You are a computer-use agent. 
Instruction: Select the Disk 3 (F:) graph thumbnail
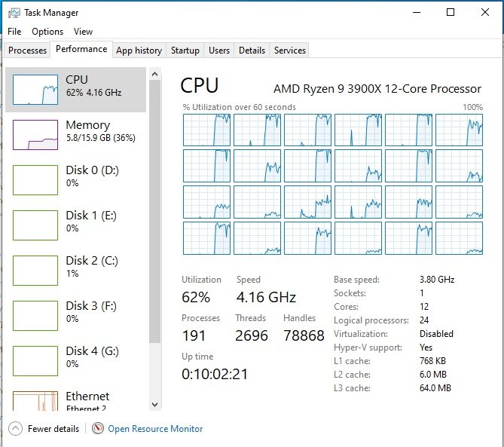[x=35, y=316]
